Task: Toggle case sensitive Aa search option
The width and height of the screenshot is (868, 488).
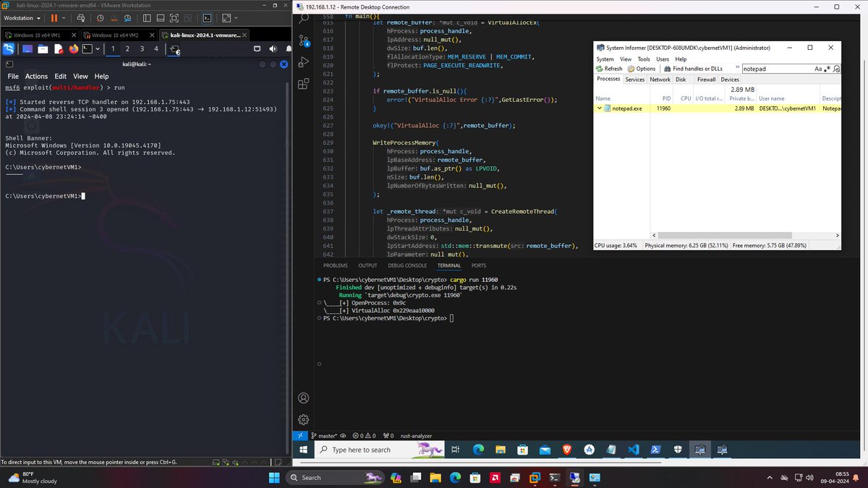Action: tap(818, 69)
